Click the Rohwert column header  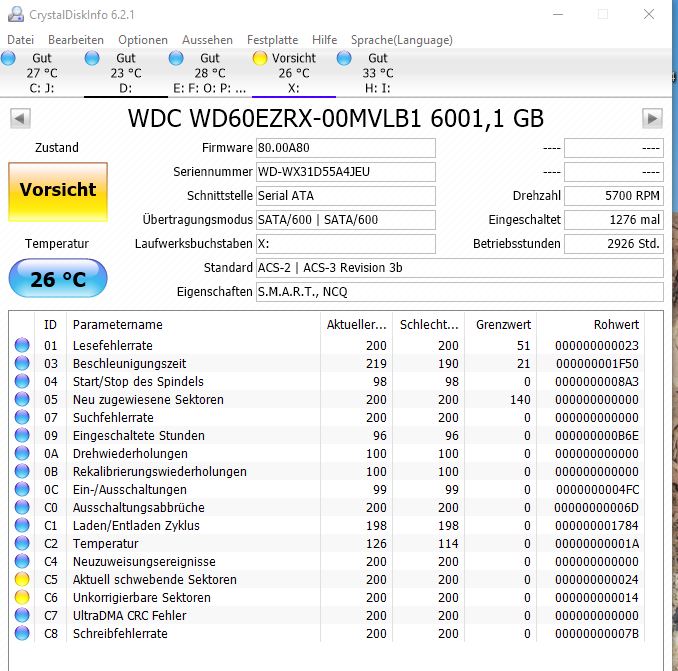[590, 324]
